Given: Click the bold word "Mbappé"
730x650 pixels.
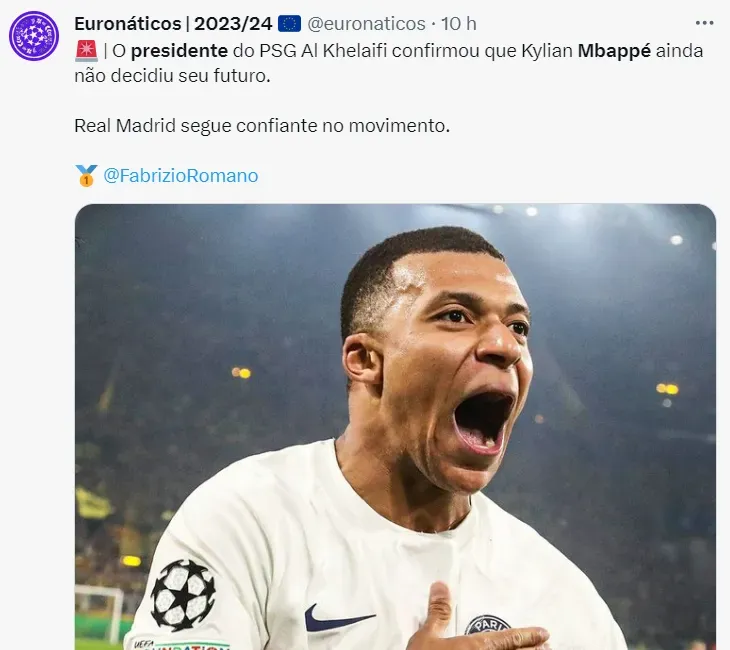Looking at the screenshot, I should pyautogui.click(x=614, y=51).
